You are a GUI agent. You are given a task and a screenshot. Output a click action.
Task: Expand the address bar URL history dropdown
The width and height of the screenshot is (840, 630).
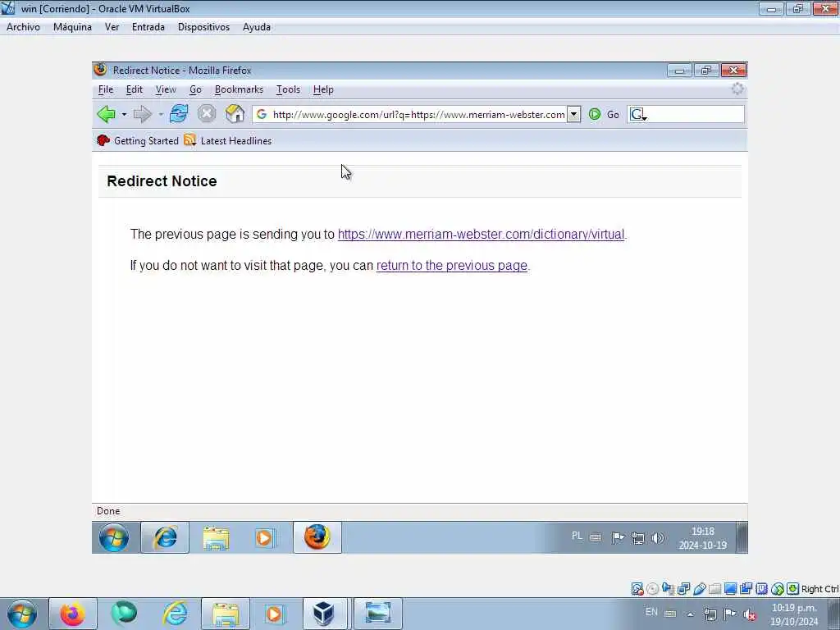coord(573,114)
